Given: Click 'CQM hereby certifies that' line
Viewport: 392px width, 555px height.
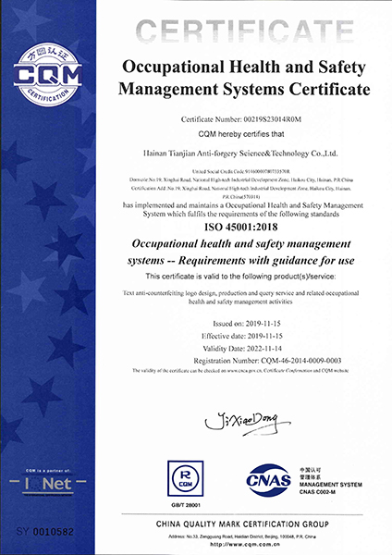Looking at the screenshot, I should coord(241,134).
